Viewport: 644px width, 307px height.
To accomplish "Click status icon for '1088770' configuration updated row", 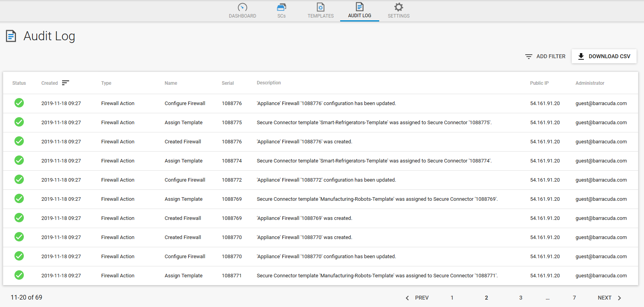I will click(x=19, y=256).
